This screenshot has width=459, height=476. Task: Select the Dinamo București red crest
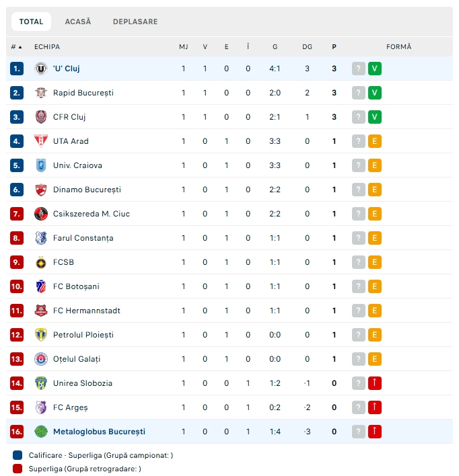pos(41,190)
